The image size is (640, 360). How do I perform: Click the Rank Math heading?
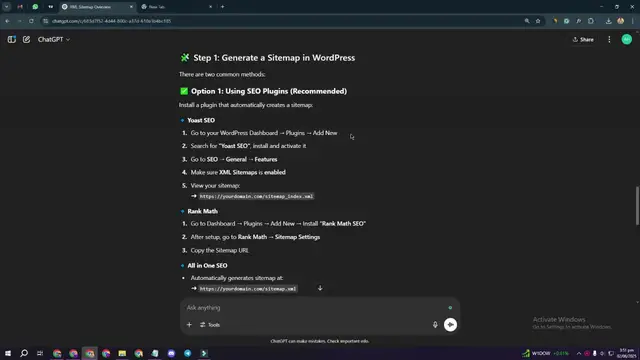[202, 211]
